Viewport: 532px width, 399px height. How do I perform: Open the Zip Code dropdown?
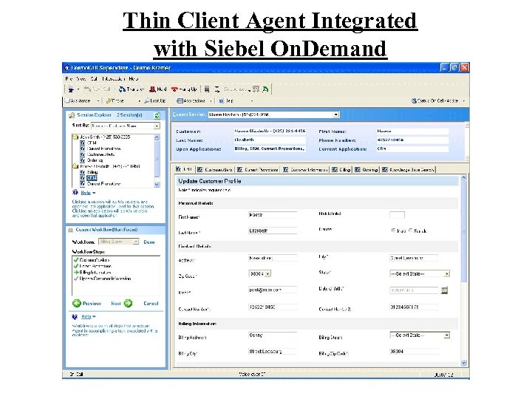click(x=267, y=274)
